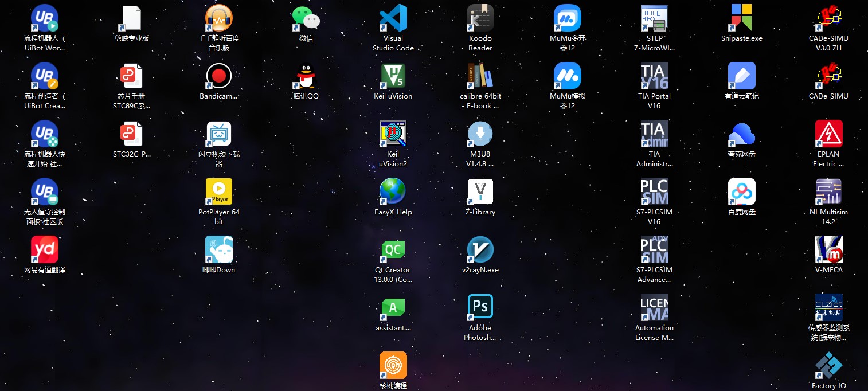Click the 无人值守控制面板 社区版 icon
The image size is (868, 391).
[x=45, y=192]
